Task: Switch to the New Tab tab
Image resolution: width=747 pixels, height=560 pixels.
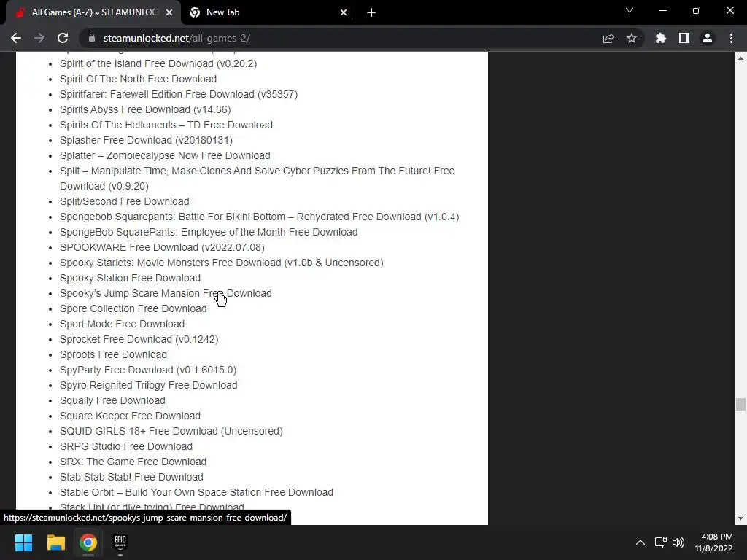Action: coord(268,12)
